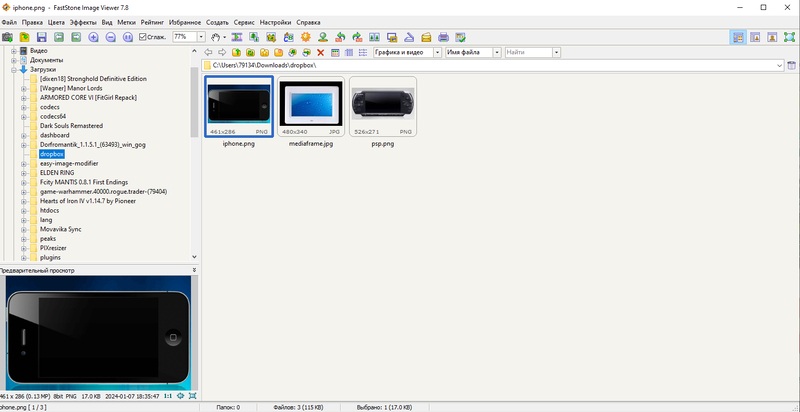Expand the ELDEN RING folder node
The width and height of the screenshot is (800, 412).
(x=23, y=172)
